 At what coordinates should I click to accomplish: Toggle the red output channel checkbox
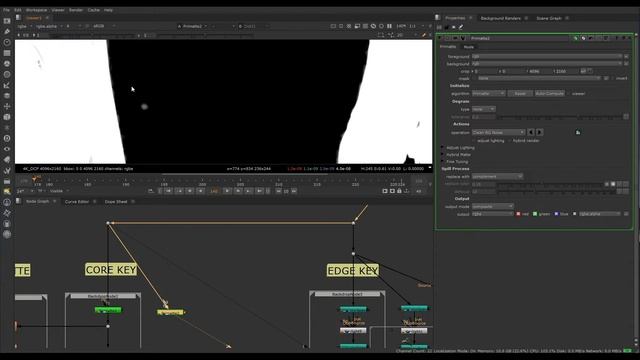pos(518,214)
